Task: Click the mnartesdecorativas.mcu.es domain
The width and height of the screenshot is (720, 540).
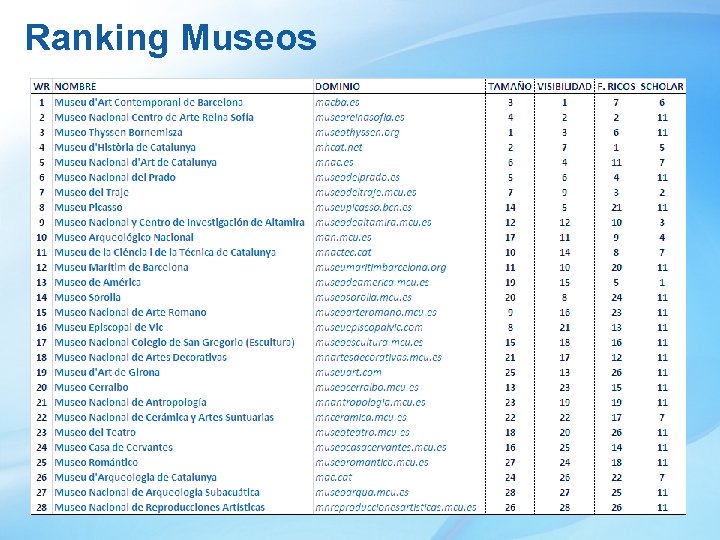Action: click(x=378, y=358)
